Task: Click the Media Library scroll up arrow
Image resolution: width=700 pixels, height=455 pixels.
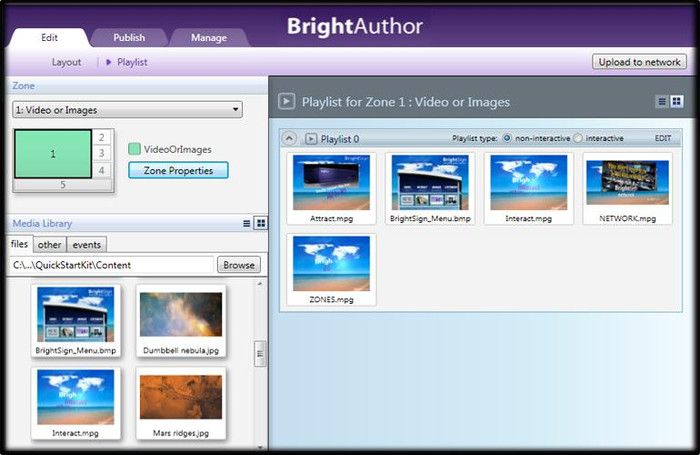Action: [260, 284]
